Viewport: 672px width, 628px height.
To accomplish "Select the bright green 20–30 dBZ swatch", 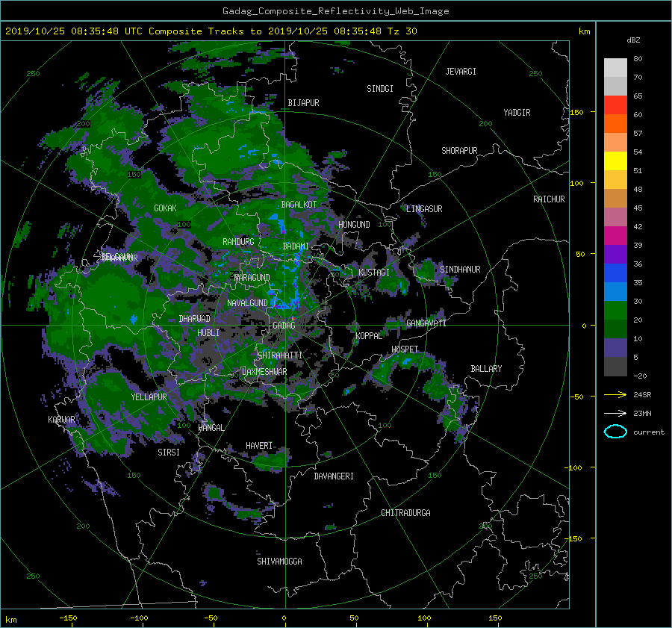I will [x=615, y=311].
